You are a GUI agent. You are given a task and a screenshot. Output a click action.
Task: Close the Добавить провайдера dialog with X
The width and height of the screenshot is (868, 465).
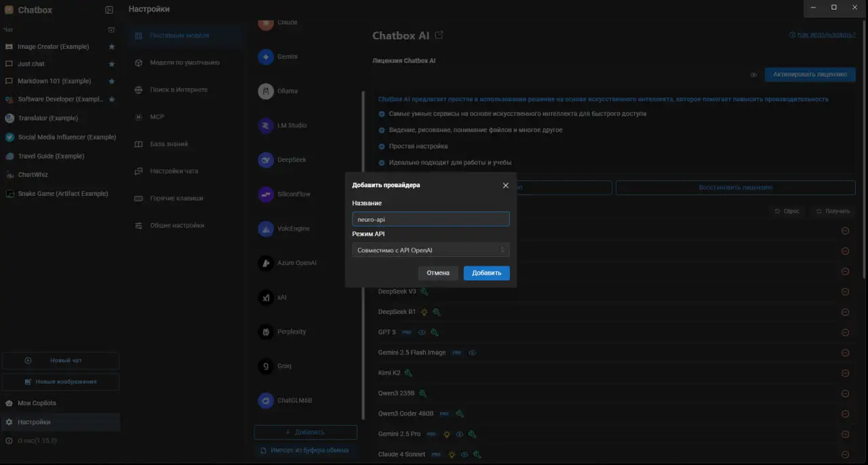point(505,185)
